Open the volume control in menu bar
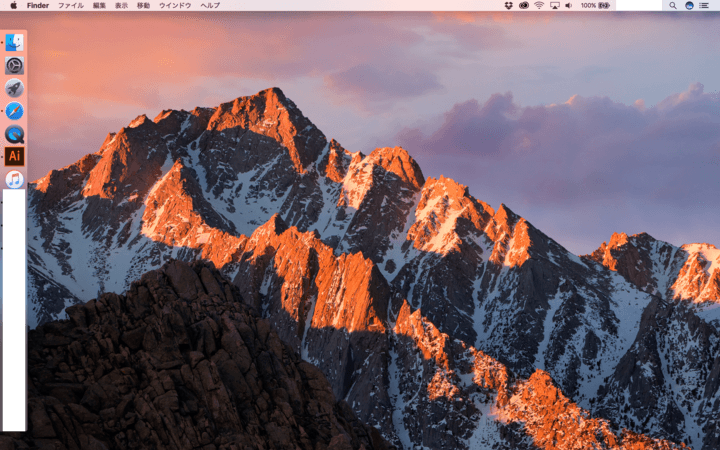720x450 pixels. point(568,6)
